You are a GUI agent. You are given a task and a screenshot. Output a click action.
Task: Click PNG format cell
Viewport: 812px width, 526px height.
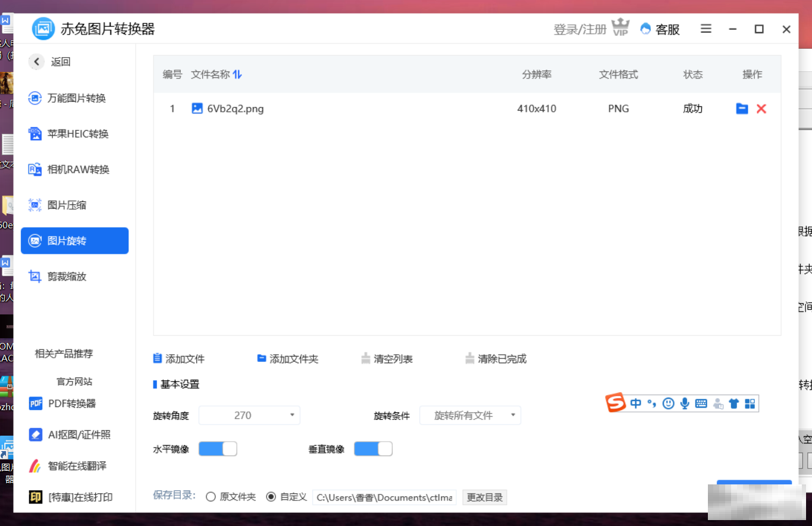[619, 109]
